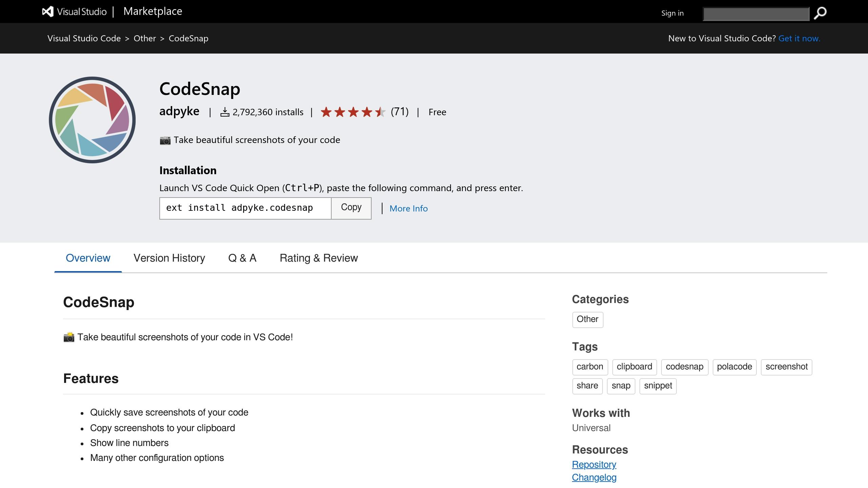Click the polacode tag
This screenshot has width=868, height=488.
point(734,367)
